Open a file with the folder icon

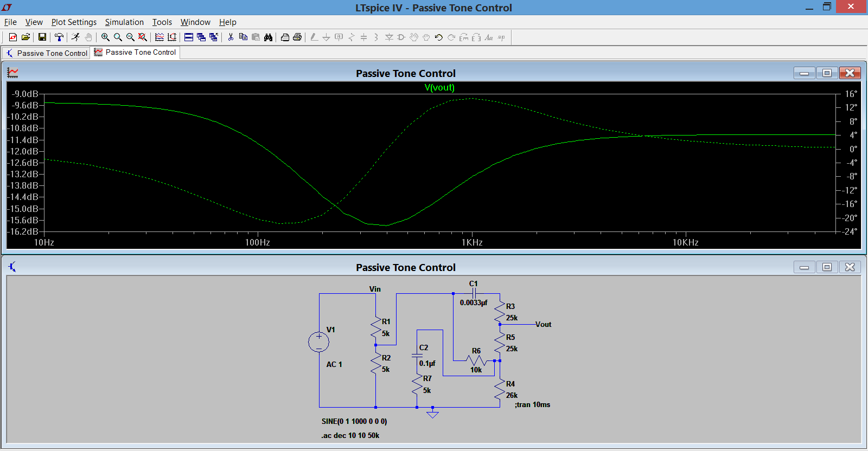(25, 37)
